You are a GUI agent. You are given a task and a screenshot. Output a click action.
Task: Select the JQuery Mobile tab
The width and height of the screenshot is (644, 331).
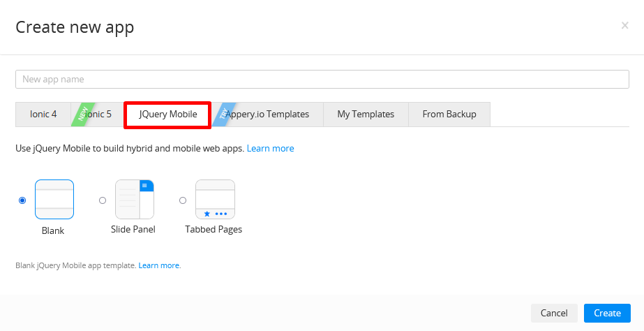[167, 115]
